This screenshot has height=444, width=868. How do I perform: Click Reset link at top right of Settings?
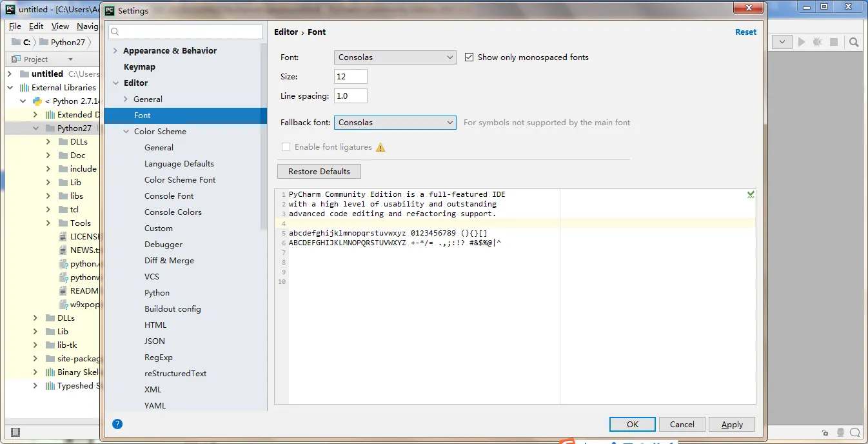click(745, 32)
